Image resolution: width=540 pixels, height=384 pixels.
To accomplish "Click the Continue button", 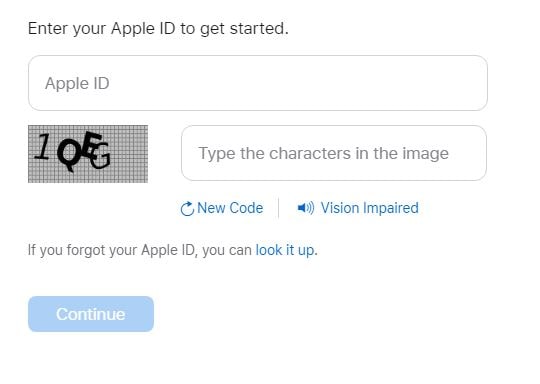I will tap(91, 314).
